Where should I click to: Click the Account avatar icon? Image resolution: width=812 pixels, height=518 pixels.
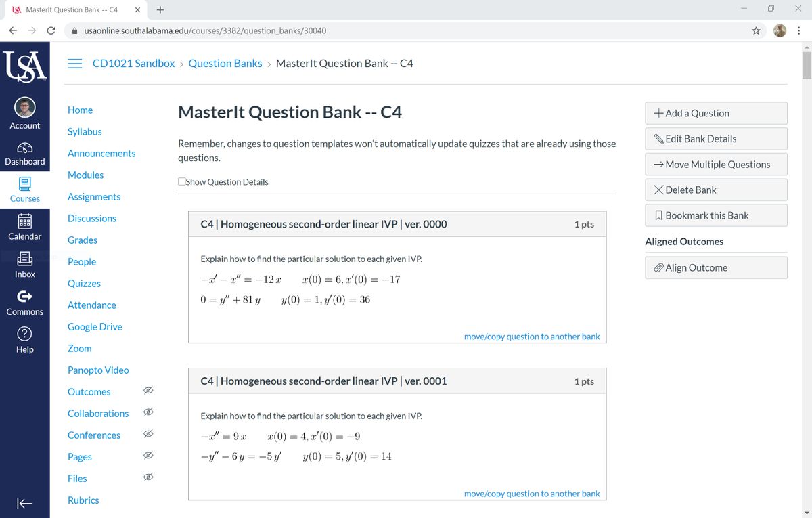(x=25, y=108)
